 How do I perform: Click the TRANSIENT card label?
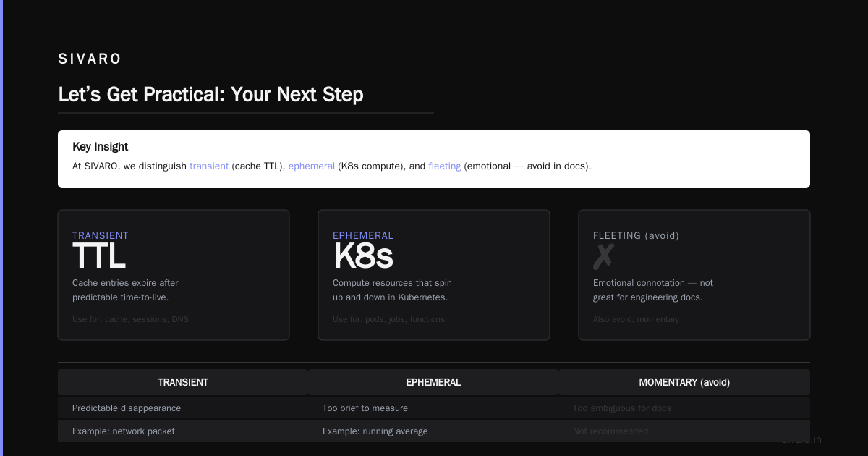coord(101,235)
